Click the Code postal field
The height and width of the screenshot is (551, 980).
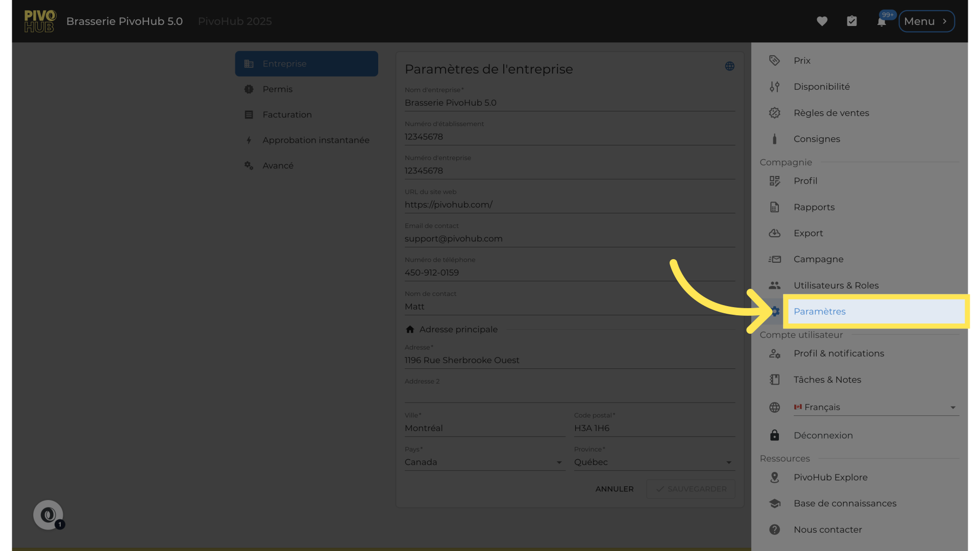(x=654, y=429)
